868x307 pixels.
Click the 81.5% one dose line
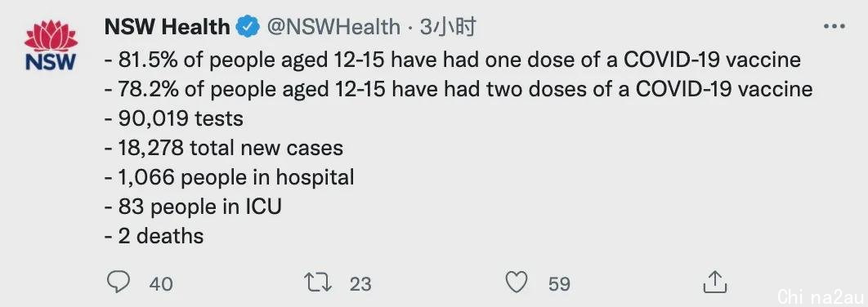coord(453,59)
